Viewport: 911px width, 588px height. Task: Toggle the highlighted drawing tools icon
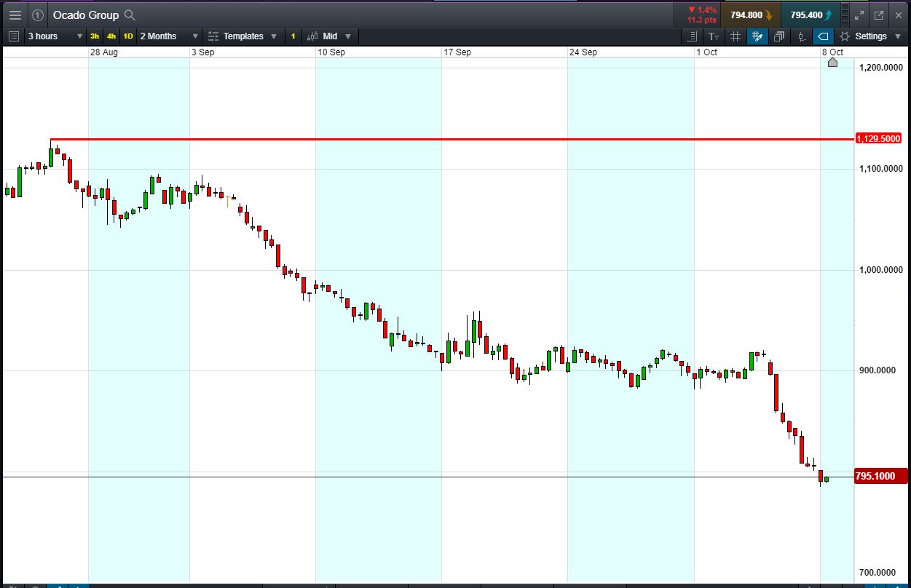point(757,36)
